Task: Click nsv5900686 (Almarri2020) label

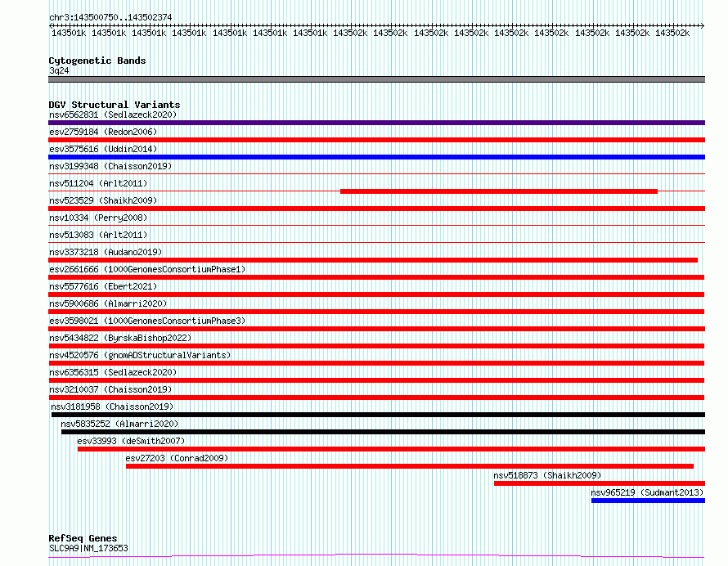Action: pyautogui.click(x=108, y=303)
